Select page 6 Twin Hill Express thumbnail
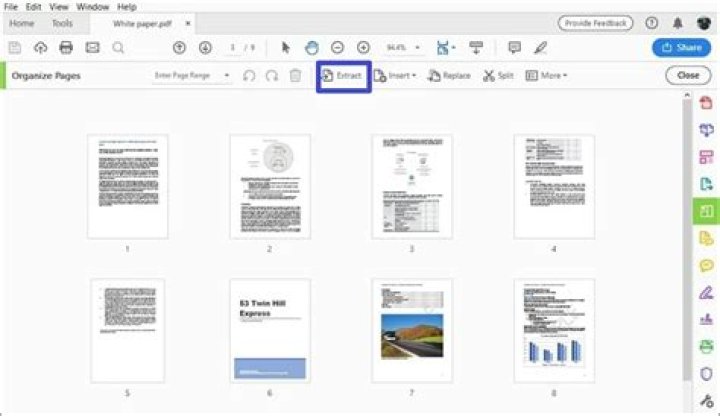 tap(270, 331)
